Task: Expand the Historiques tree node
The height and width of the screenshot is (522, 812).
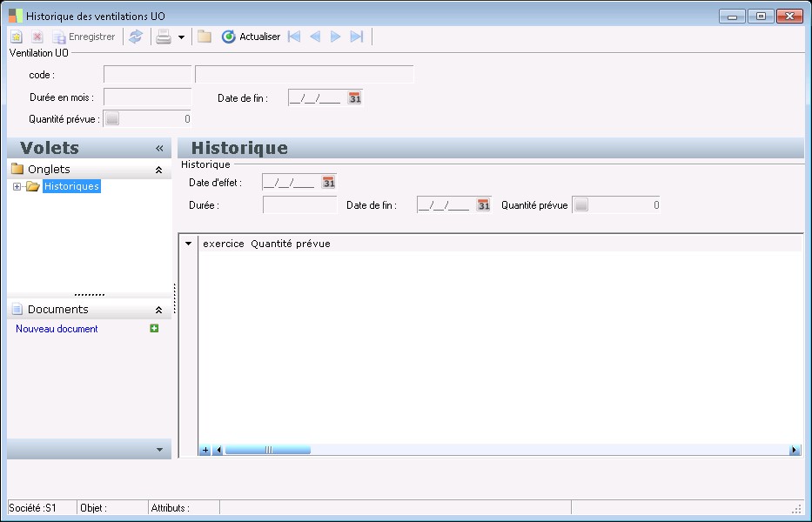Action: point(17,186)
